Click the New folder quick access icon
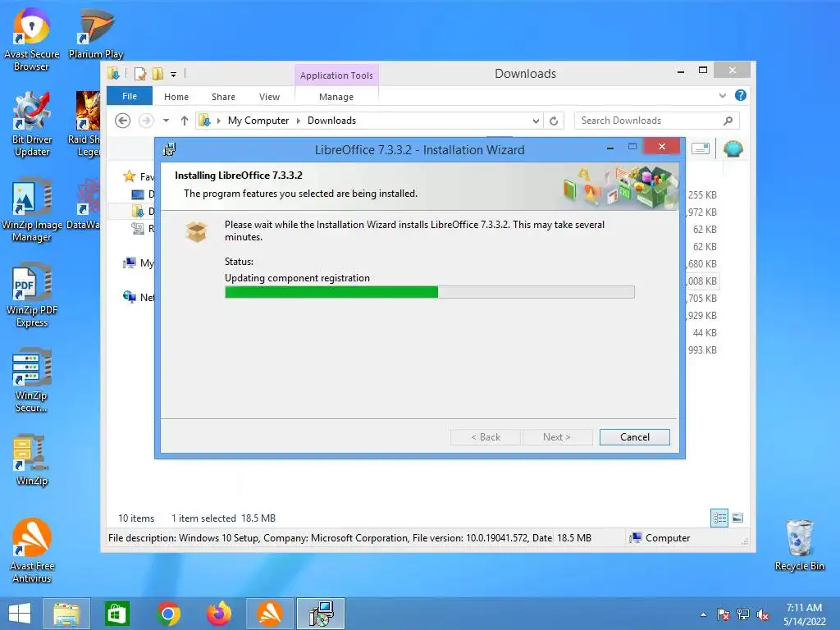840x630 pixels. [157, 73]
